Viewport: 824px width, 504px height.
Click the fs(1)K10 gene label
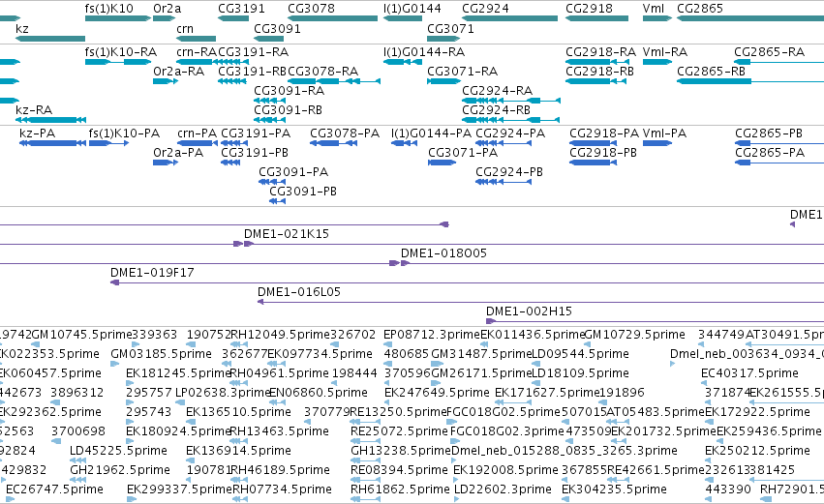[108, 9]
